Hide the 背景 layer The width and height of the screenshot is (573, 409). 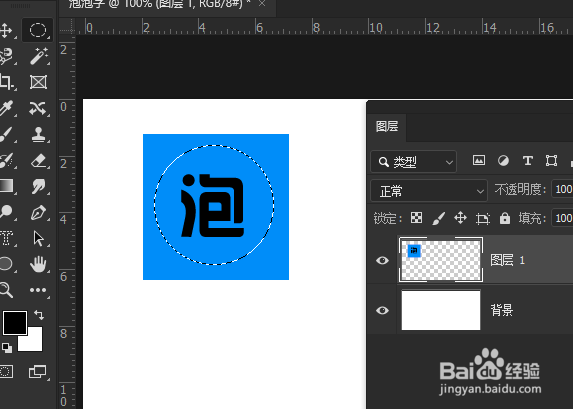[382, 310]
